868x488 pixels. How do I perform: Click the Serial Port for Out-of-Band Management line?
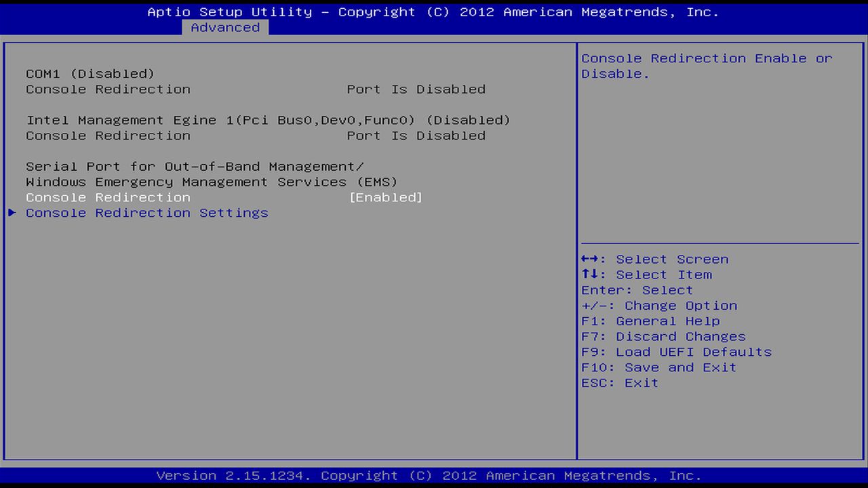195,167
